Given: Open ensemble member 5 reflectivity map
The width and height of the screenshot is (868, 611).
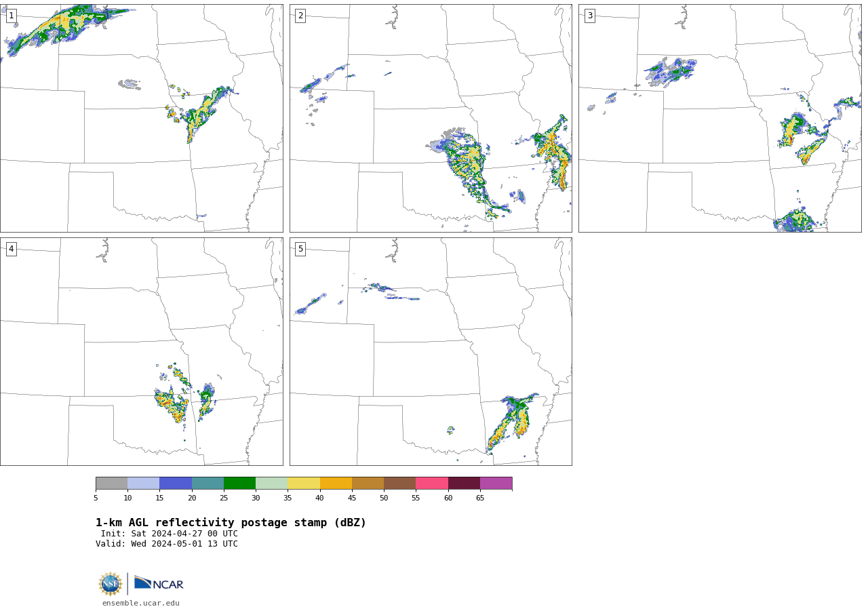Looking at the screenshot, I should pyautogui.click(x=431, y=351).
